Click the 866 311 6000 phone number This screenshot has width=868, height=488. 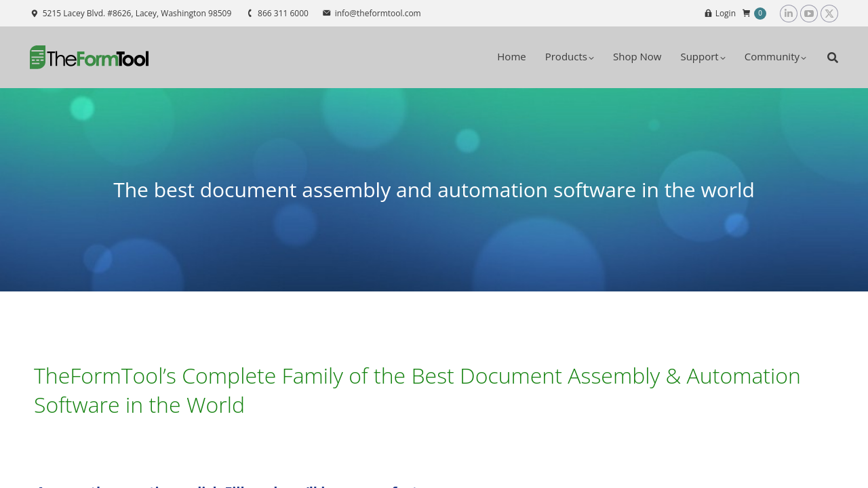283,14
